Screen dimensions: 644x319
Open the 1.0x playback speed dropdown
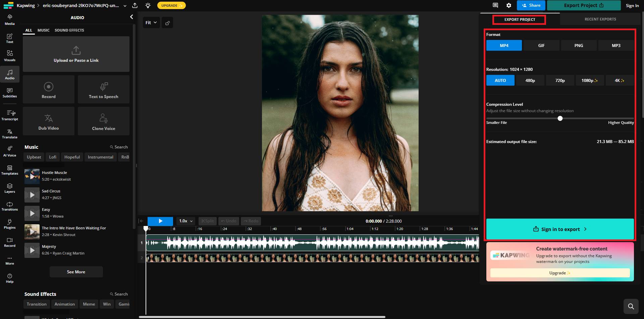coord(185,221)
